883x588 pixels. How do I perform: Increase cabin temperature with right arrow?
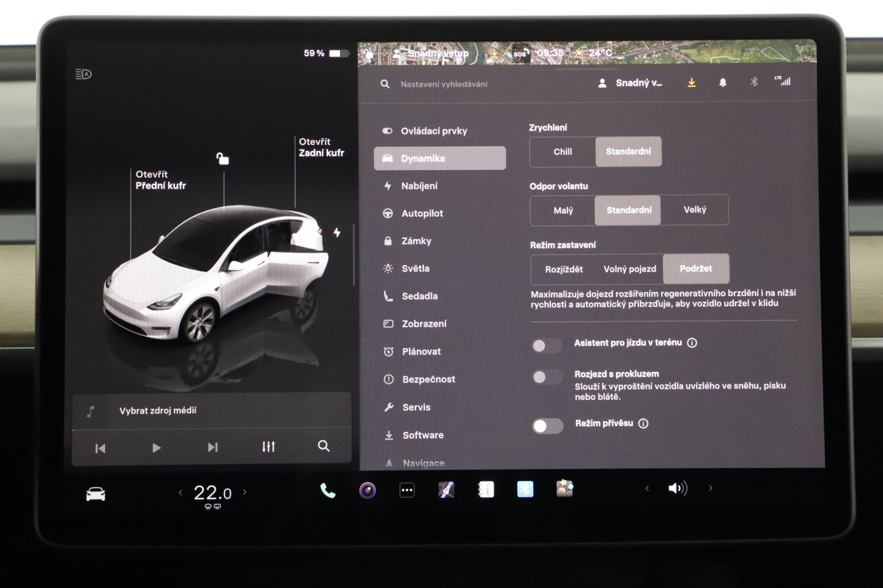(x=245, y=492)
